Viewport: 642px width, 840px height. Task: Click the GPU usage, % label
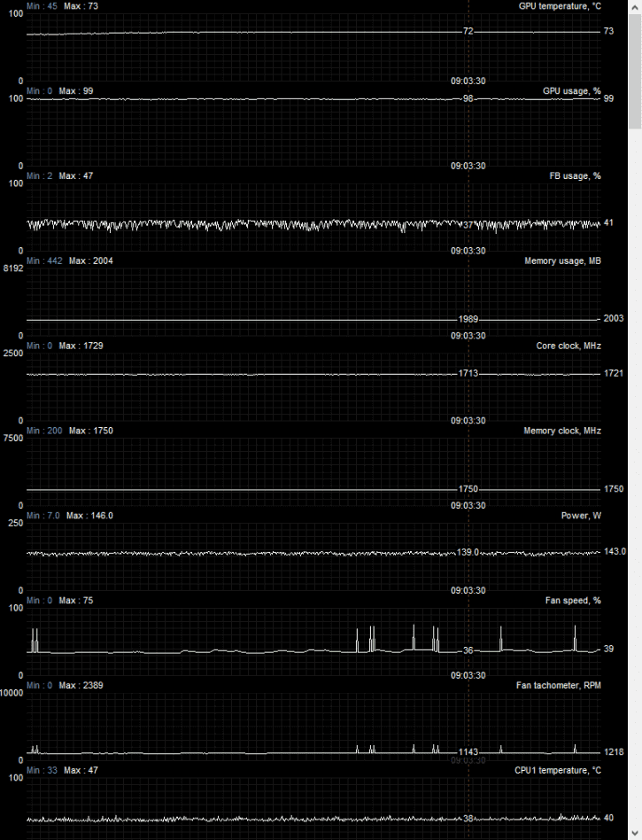tap(571, 91)
